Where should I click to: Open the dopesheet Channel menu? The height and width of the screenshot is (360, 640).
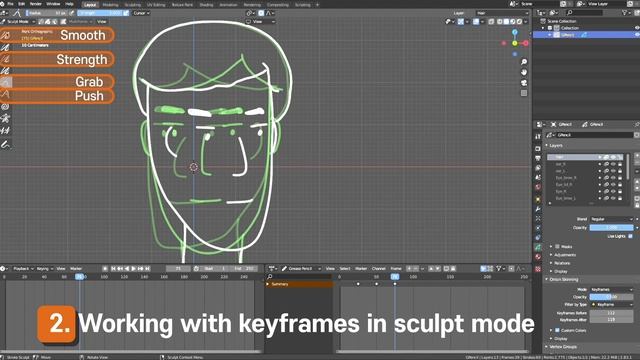[x=378, y=269]
